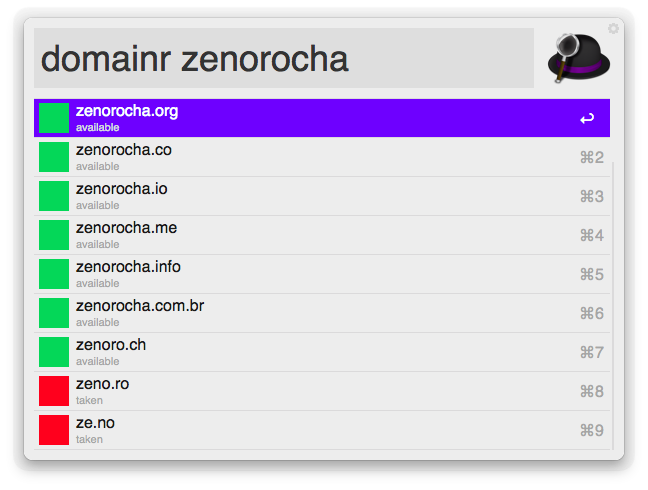Select the taken zeno.ro result
Screen dimensions: 648x490
pyautogui.click(x=322, y=391)
